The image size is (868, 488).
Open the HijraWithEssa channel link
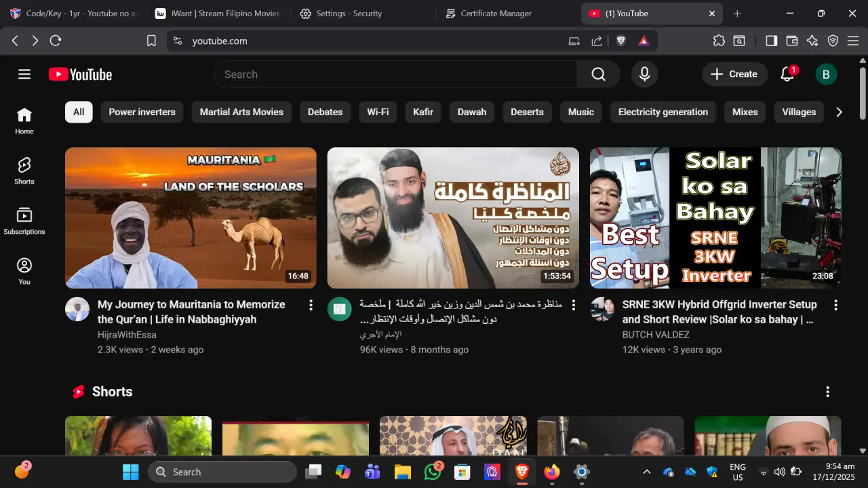(x=127, y=335)
